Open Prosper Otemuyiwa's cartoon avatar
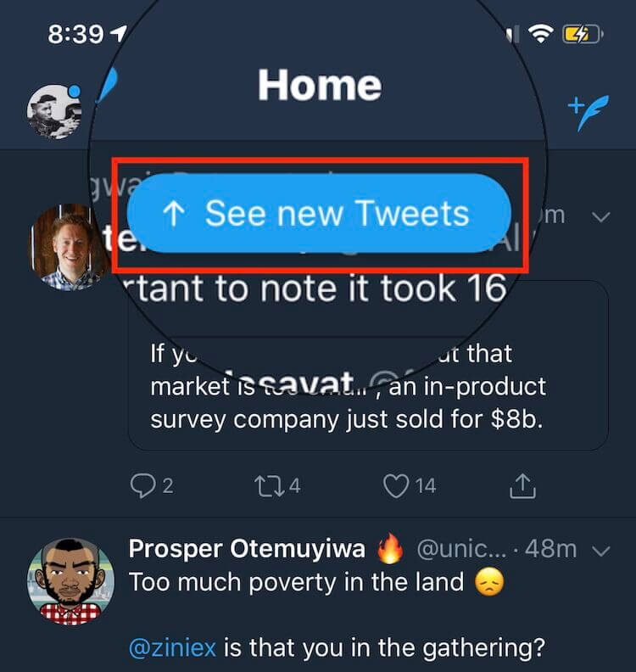Image resolution: width=636 pixels, height=672 pixels. point(71,582)
